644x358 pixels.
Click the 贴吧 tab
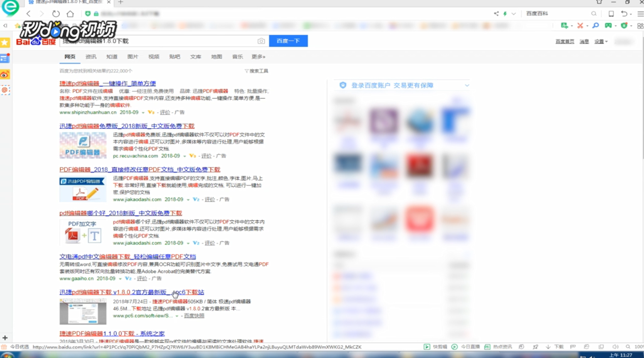[x=175, y=57]
